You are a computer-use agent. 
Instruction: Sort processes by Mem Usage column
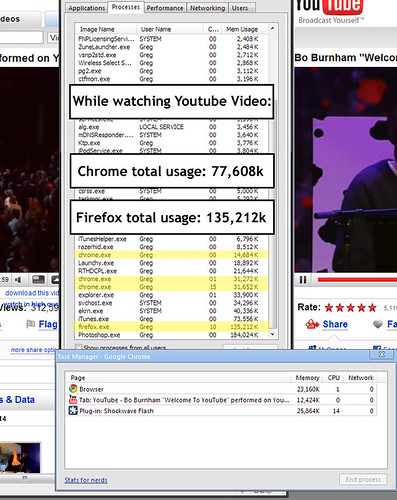point(243,29)
